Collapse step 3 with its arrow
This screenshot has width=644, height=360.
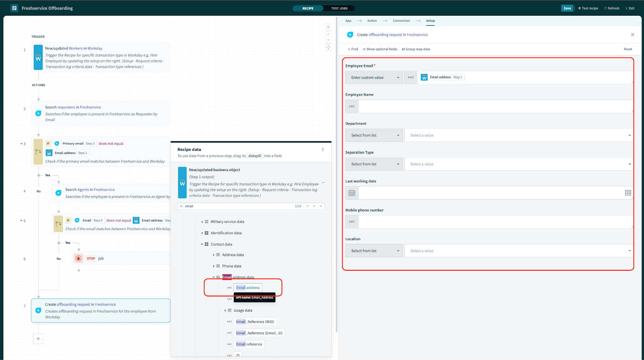pos(21,144)
